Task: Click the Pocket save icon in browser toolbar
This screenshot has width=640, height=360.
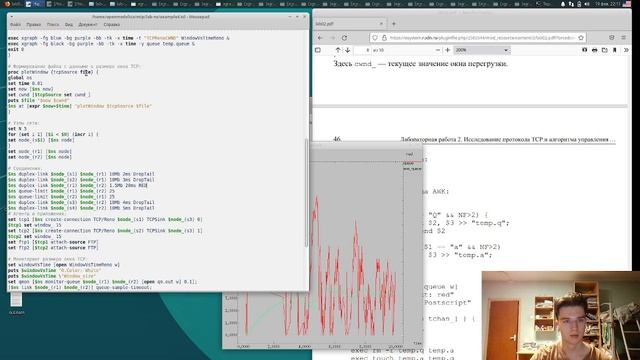Action: point(611,38)
